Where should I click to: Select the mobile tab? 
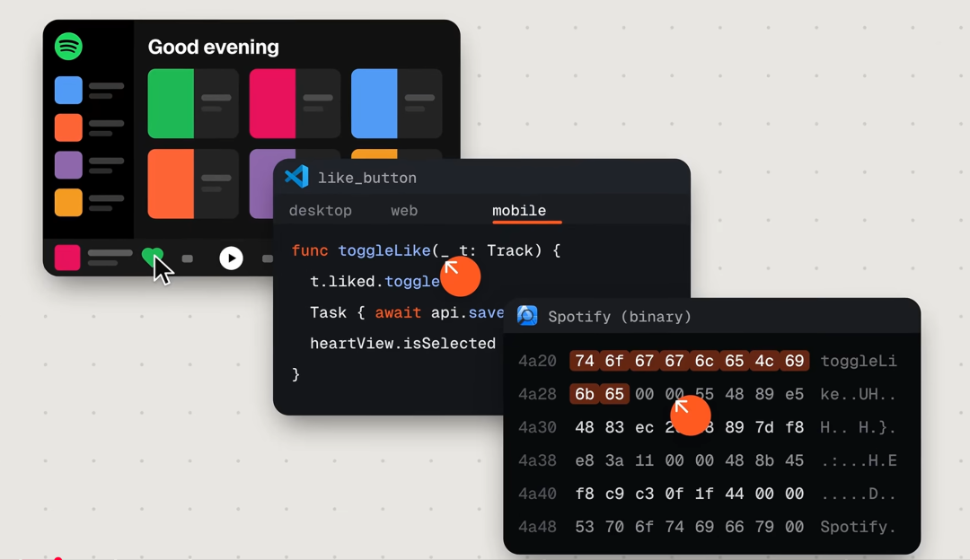pyautogui.click(x=519, y=211)
